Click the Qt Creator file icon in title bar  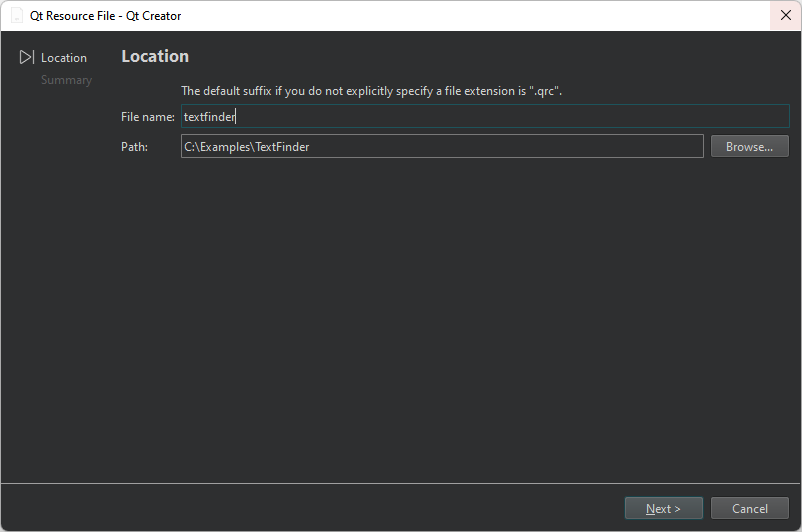click(17, 16)
